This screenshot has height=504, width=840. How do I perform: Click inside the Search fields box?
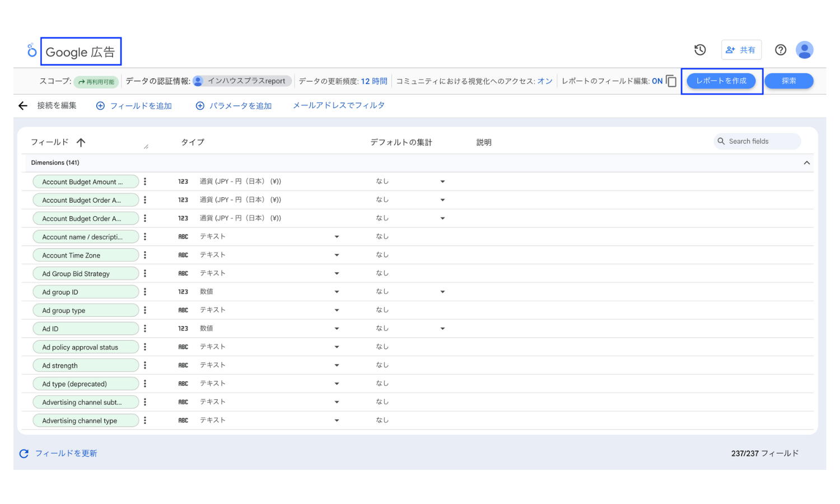pyautogui.click(x=759, y=141)
